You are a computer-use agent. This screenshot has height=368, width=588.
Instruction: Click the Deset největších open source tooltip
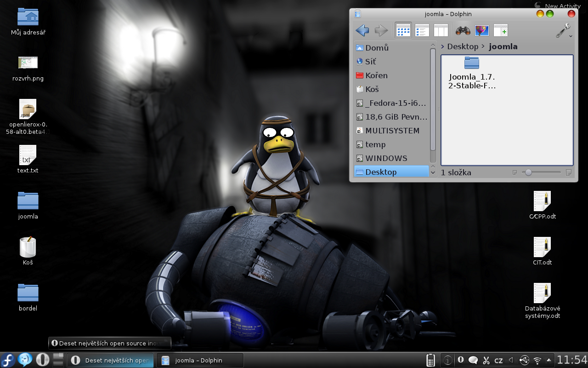point(110,343)
